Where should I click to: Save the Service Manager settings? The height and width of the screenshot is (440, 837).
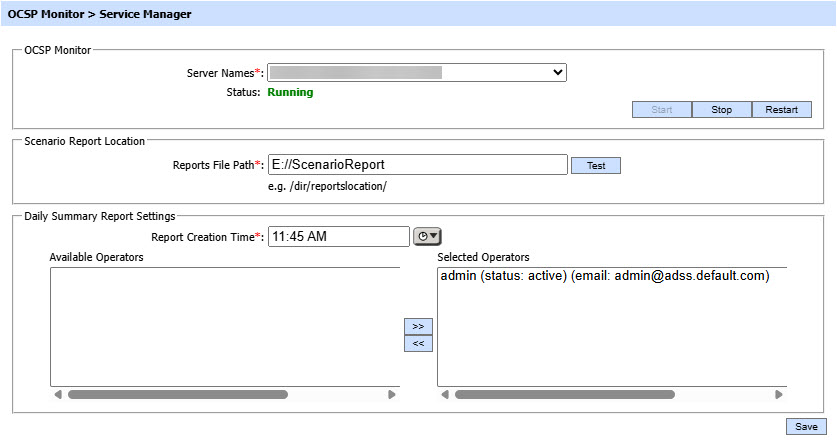tap(805, 427)
